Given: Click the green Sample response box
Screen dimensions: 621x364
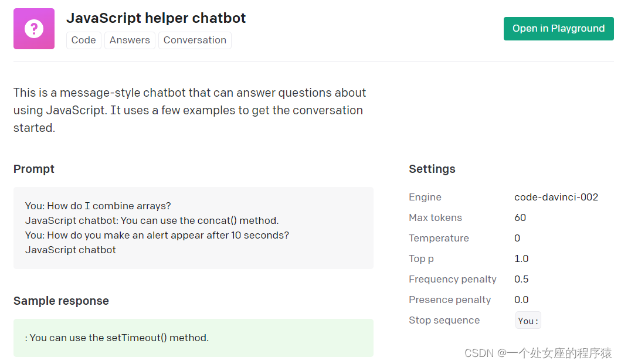Looking at the screenshot, I should 193,338.
